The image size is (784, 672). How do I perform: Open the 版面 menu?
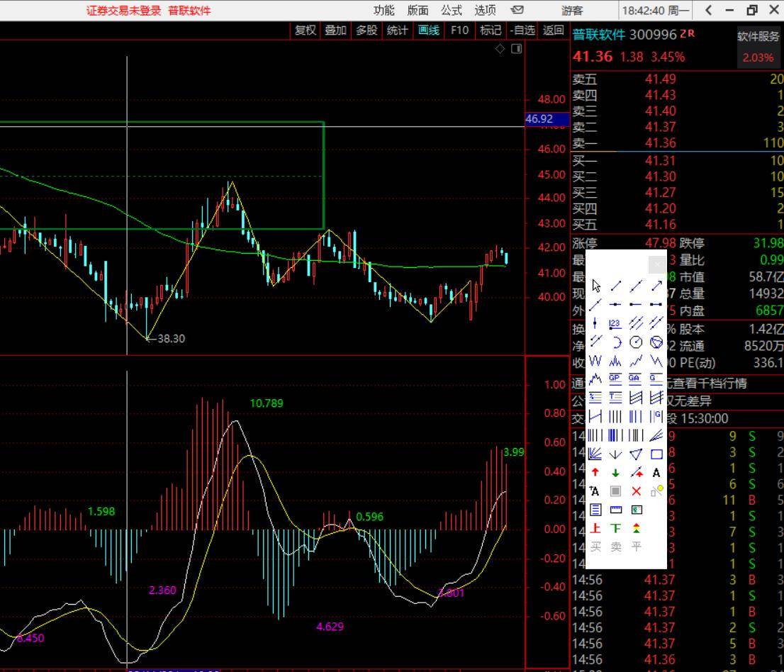[x=418, y=10]
